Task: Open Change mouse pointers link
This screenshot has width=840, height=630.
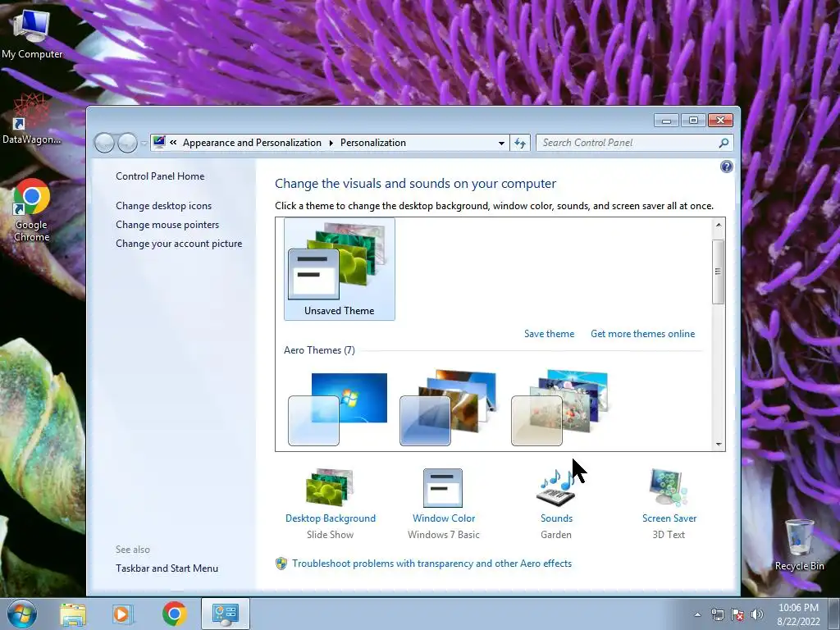Action: pos(167,225)
